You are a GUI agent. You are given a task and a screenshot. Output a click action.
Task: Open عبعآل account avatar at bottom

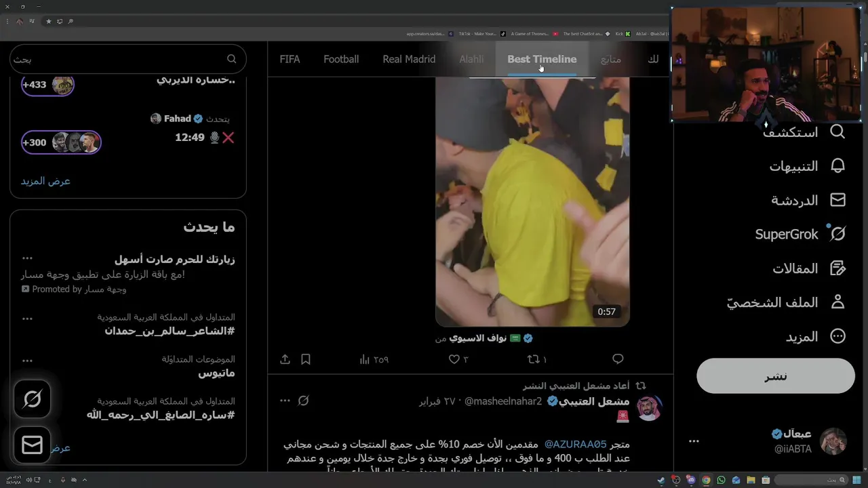coord(833,441)
